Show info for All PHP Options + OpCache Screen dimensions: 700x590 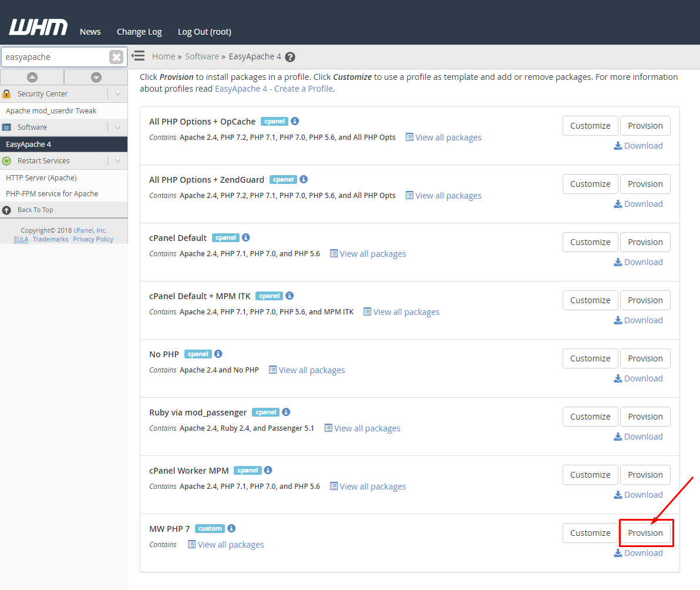pyautogui.click(x=295, y=121)
